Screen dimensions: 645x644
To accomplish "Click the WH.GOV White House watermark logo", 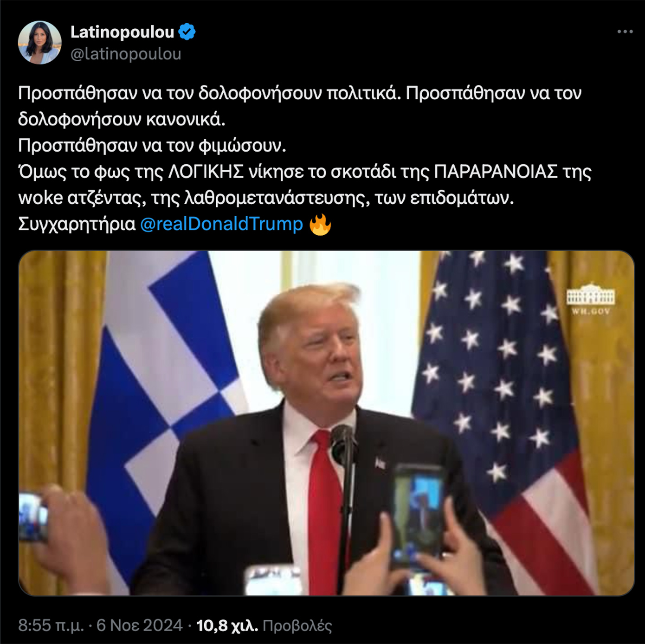I will [x=591, y=298].
